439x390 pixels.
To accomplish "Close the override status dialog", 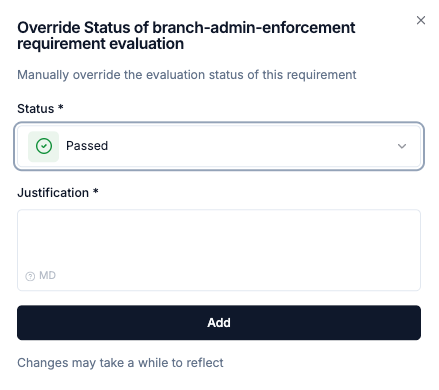I will click(x=421, y=20).
